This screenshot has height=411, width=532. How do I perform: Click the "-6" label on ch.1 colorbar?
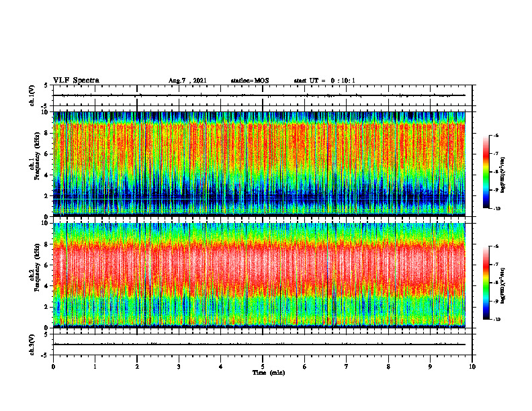point(496,136)
